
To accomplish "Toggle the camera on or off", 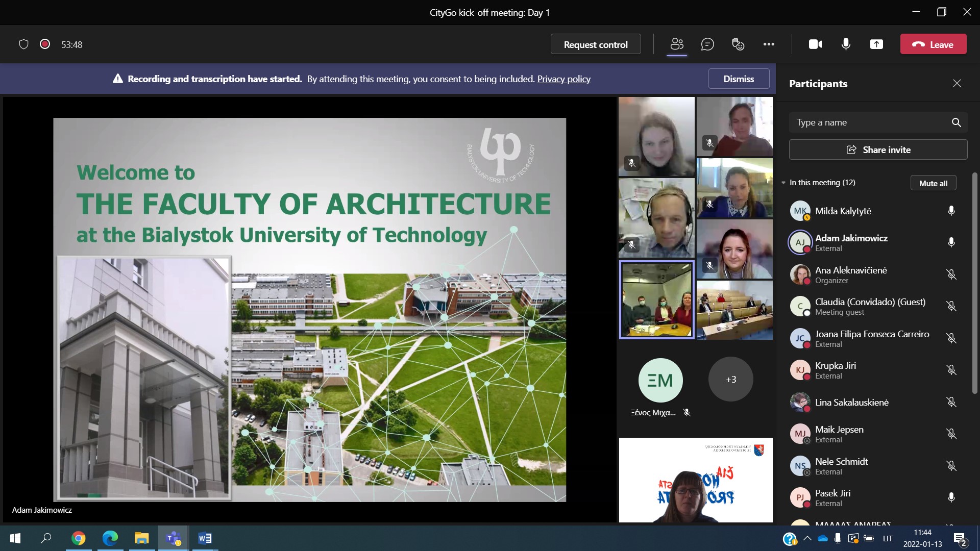I will [x=815, y=44].
